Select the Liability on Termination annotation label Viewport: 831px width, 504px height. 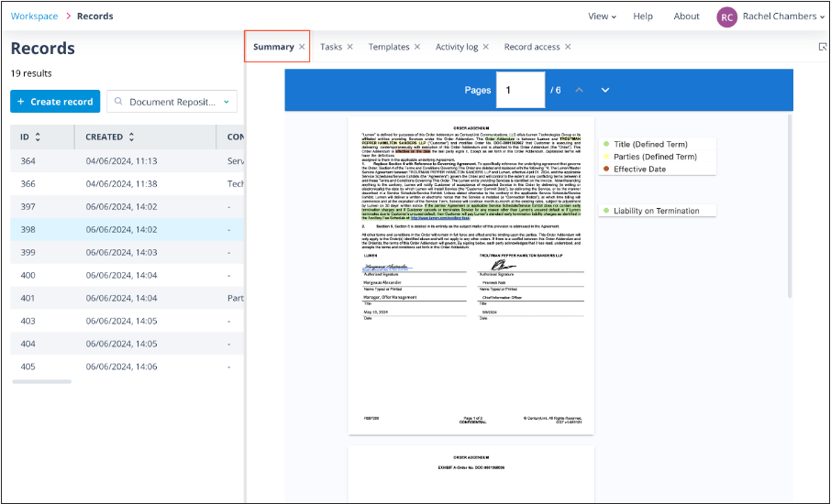[656, 211]
